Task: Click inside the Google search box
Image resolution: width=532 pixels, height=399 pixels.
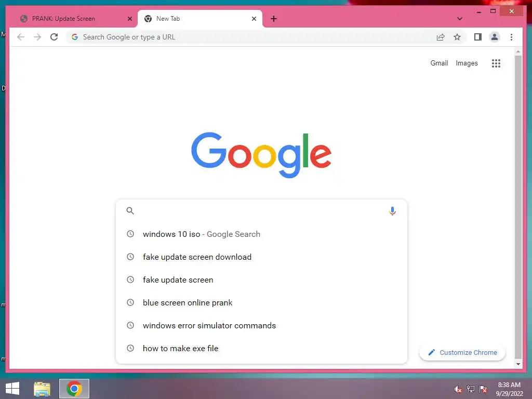Action: 261,211
